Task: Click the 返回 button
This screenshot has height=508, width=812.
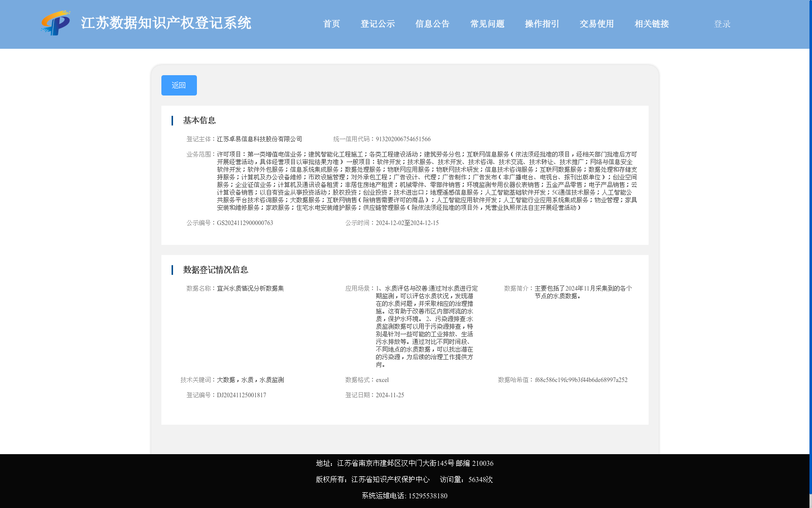Action: tap(179, 85)
